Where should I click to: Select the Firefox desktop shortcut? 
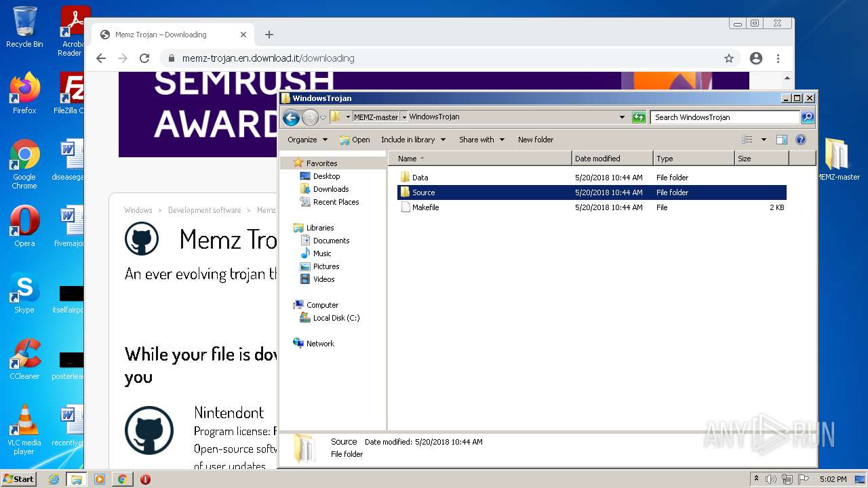click(24, 94)
